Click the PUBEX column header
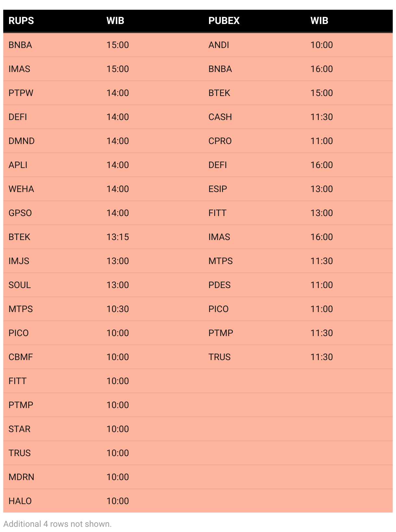The image size is (396, 532). (224, 21)
